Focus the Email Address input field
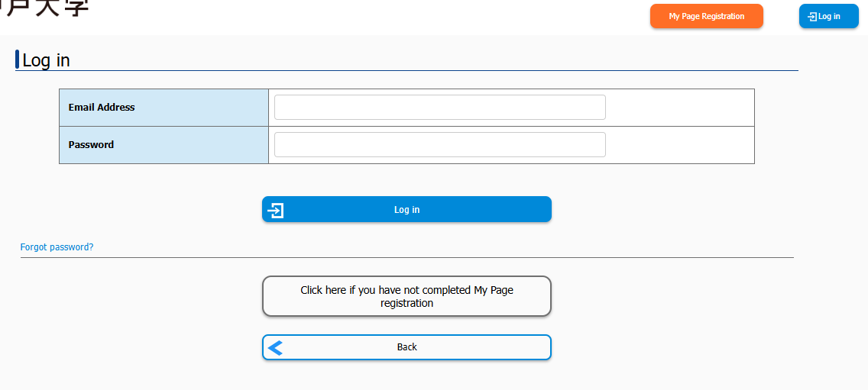The image size is (868, 390). (x=439, y=108)
